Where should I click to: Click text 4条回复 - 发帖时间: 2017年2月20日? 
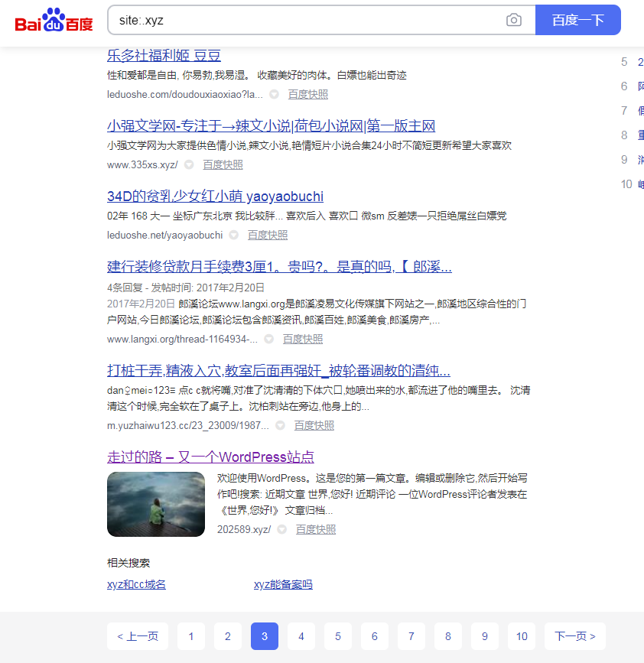click(x=186, y=288)
